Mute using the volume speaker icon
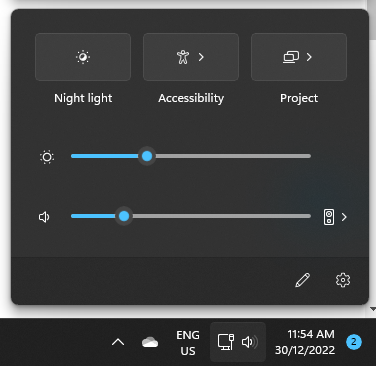 click(x=44, y=217)
